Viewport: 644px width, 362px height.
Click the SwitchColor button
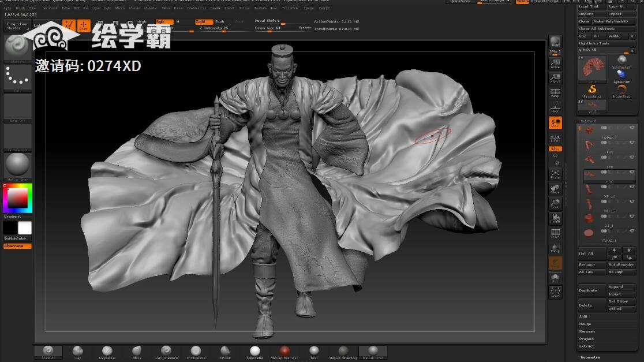(18, 238)
